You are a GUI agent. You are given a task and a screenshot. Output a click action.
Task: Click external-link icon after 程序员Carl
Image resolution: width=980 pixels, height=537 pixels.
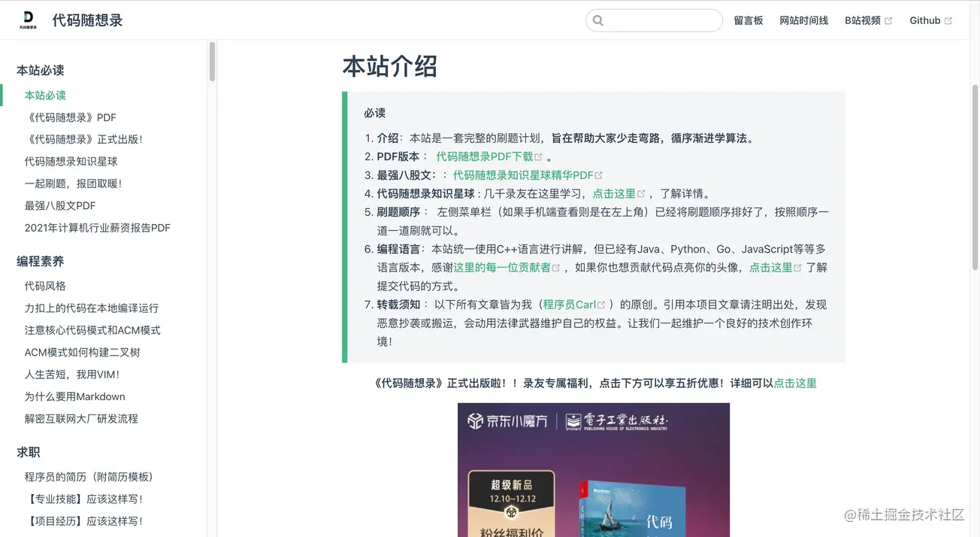pos(601,305)
